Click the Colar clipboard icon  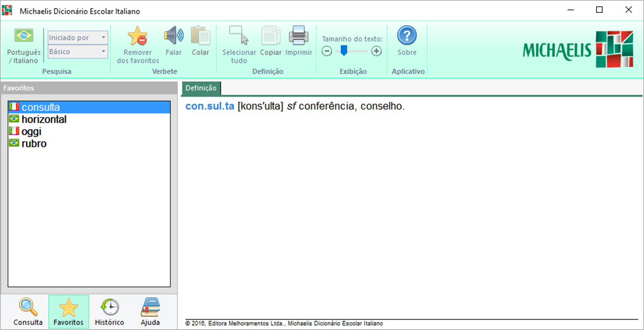200,36
